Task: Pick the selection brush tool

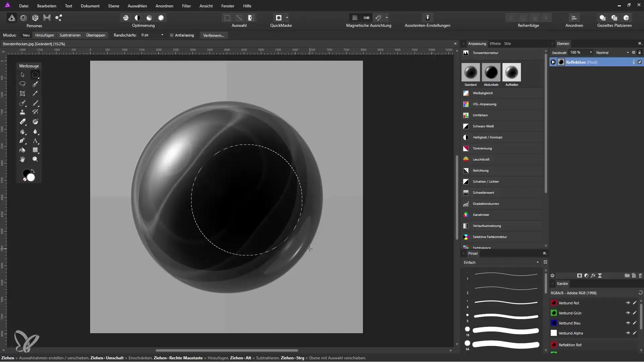Action: click(35, 84)
